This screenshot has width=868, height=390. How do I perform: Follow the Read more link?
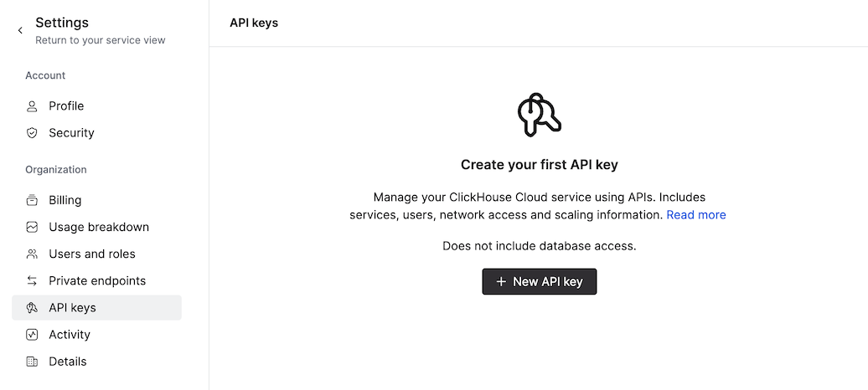pos(696,215)
